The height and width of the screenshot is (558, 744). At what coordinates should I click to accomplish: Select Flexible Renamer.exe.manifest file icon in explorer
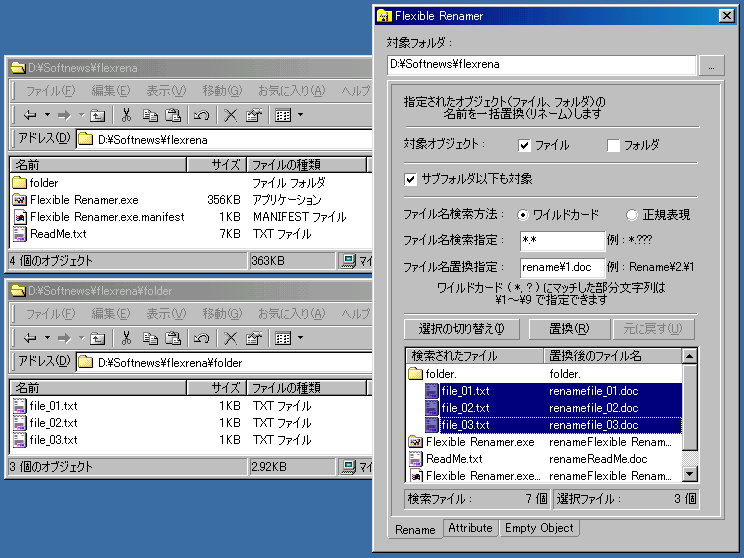click(19, 217)
